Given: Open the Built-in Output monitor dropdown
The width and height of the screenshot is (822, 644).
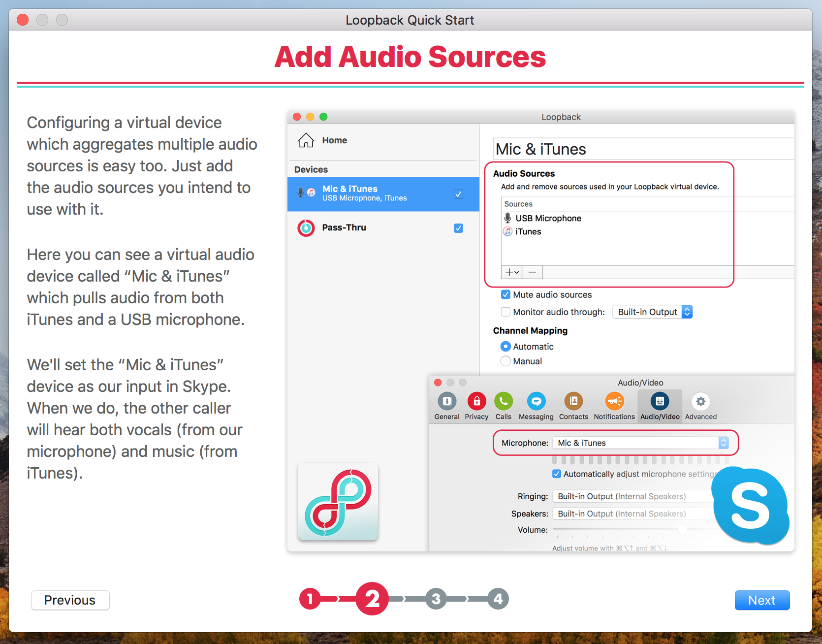Looking at the screenshot, I should (x=653, y=312).
